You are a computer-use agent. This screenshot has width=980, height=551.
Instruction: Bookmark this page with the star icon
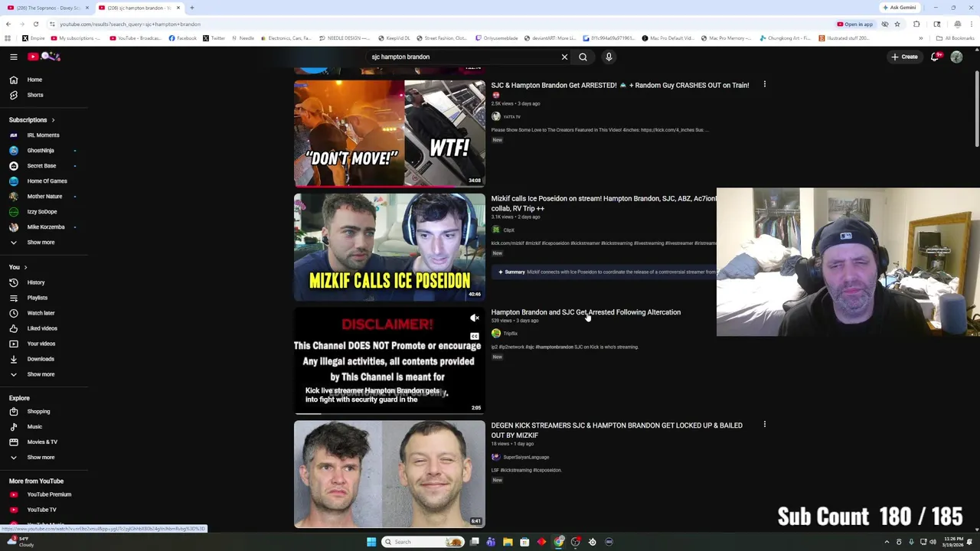pyautogui.click(x=897, y=24)
